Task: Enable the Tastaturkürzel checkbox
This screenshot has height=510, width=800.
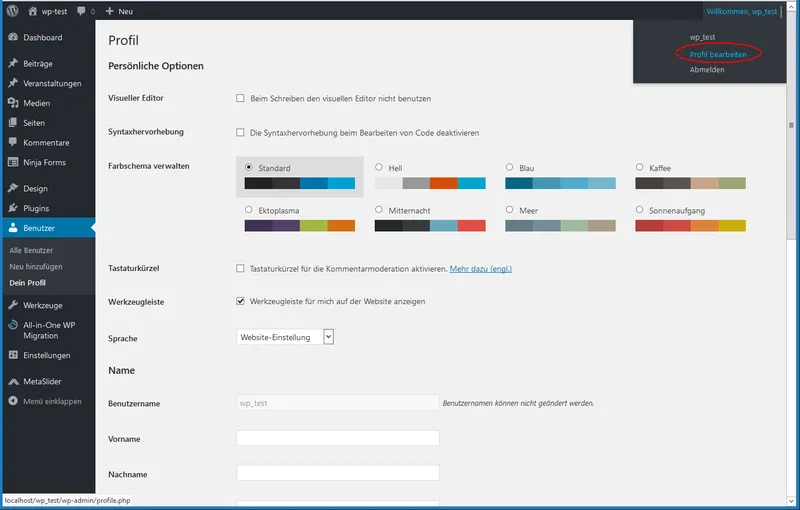Action: pos(240,268)
